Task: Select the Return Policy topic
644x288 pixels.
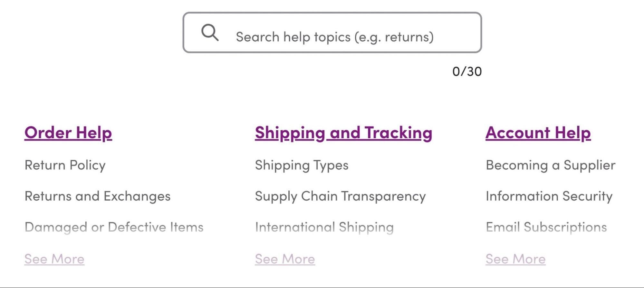Action: 65,165
